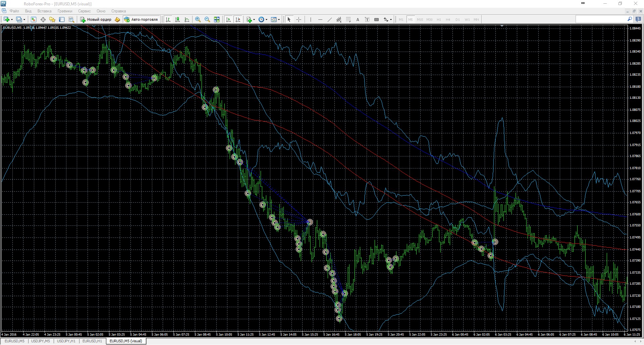This screenshot has height=345, width=644.
Task: Toggle the Auto Scroll chart icon
Action: point(228,19)
